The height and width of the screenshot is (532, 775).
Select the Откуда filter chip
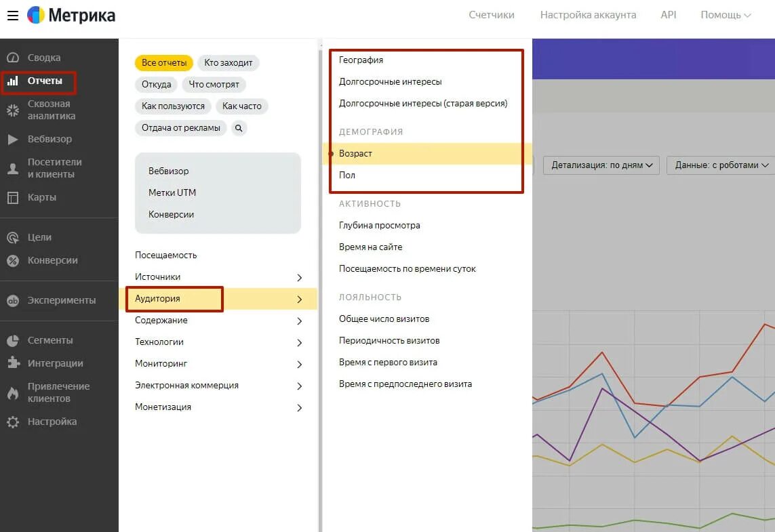(156, 85)
